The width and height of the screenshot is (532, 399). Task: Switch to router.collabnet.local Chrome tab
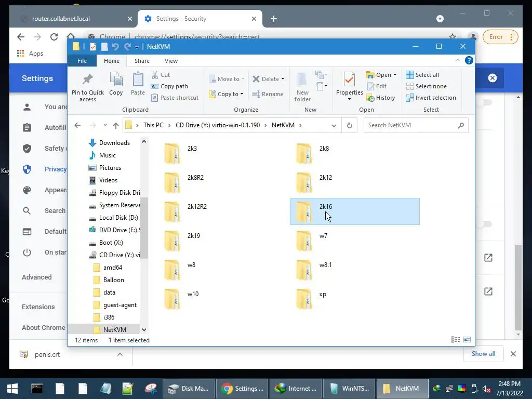(x=73, y=19)
